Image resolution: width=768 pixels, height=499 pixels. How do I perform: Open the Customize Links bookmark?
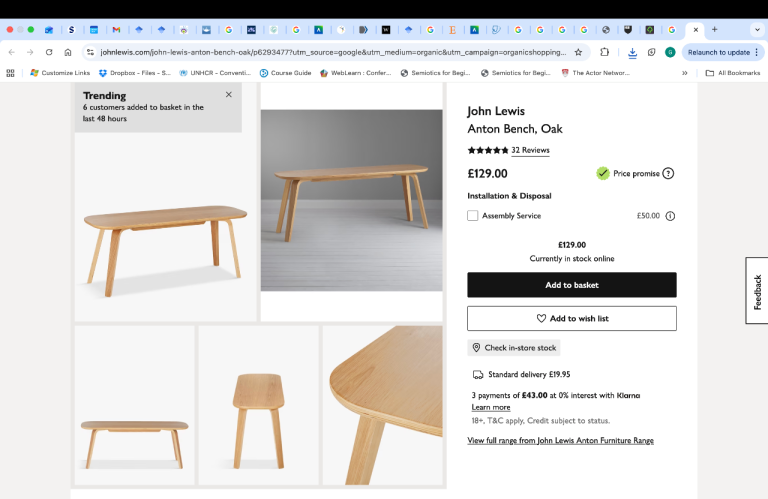point(60,73)
